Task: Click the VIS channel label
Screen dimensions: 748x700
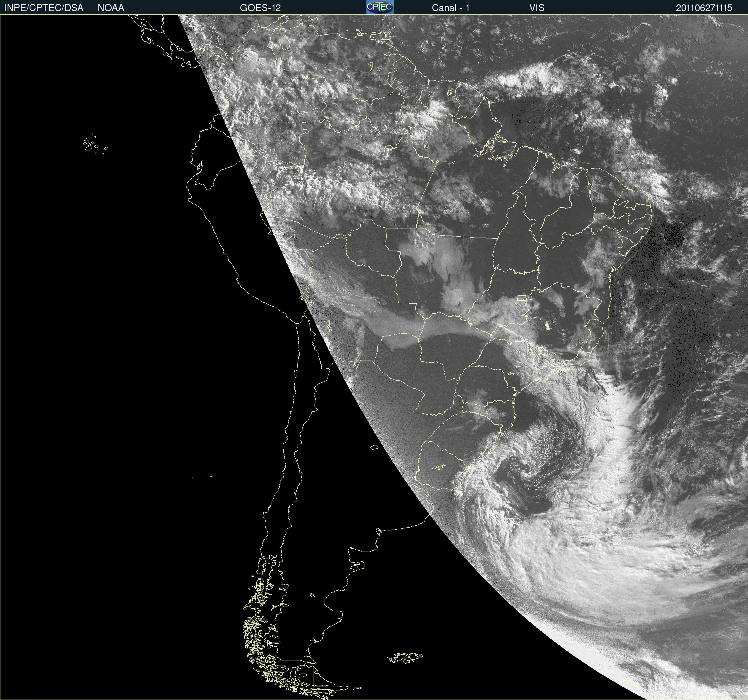Action: pyautogui.click(x=537, y=8)
